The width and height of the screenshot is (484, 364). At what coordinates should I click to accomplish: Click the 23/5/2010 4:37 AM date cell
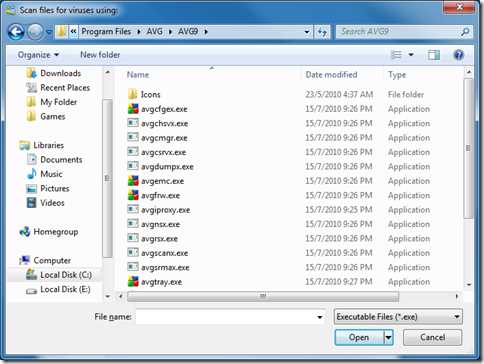339,94
